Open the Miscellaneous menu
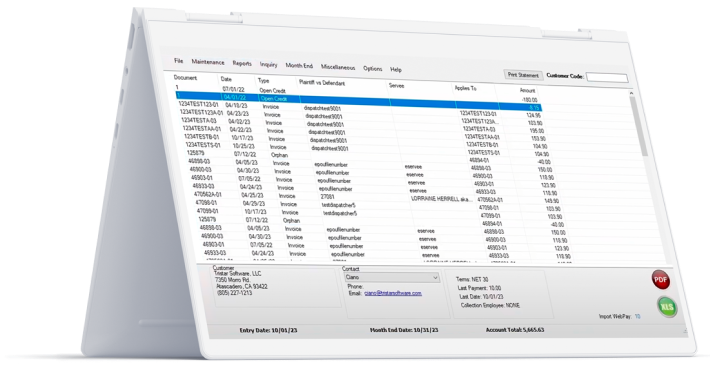710x372 pixels. point(338,67)
